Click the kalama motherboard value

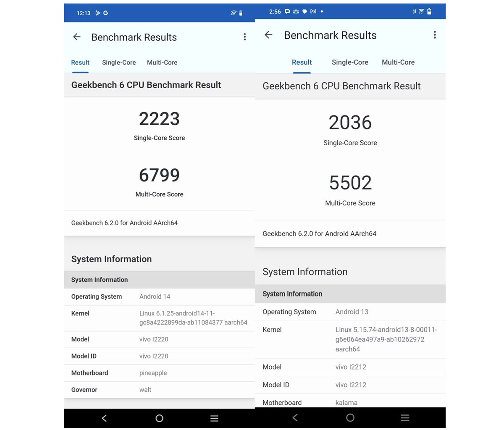click(346, 403)
